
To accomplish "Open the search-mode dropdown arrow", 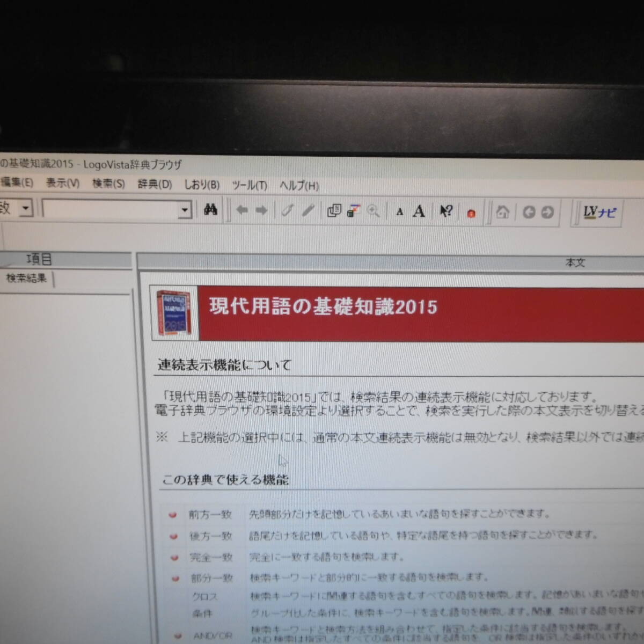I will [x=25, y=208].
